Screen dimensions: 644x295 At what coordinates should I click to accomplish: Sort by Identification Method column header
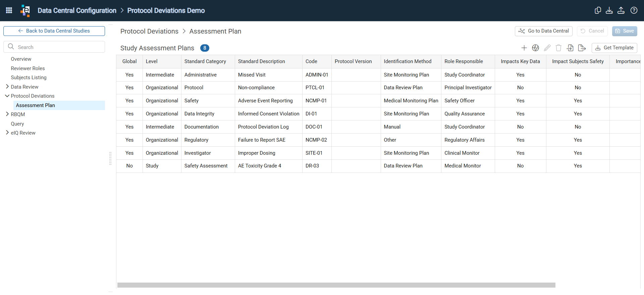pyautogui.click(x=411, y=61)
